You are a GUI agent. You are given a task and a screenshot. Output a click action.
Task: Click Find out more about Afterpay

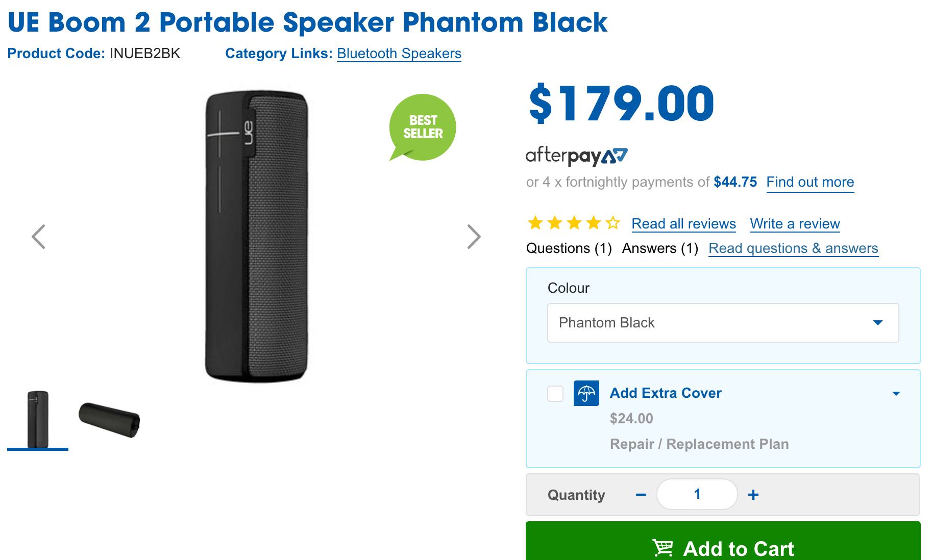(810, 182)
